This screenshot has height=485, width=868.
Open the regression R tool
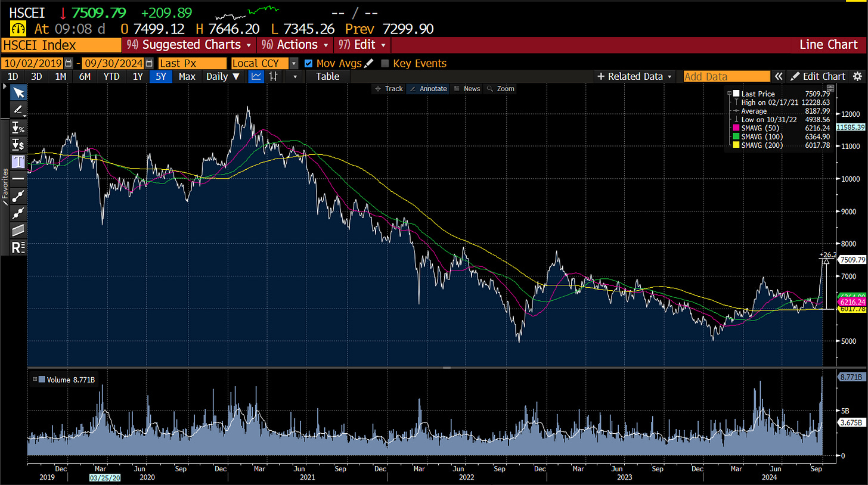click(x=18, y=247)
